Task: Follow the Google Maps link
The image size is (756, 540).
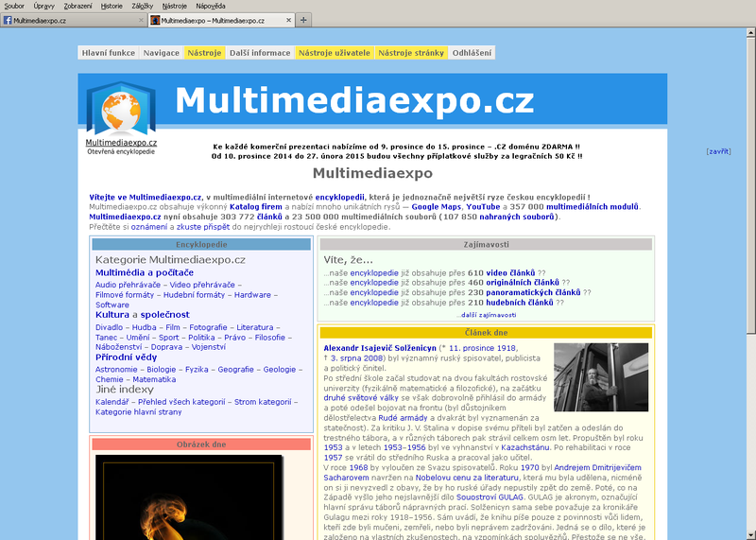Action: pyautogui.click(x=436, y=207)
